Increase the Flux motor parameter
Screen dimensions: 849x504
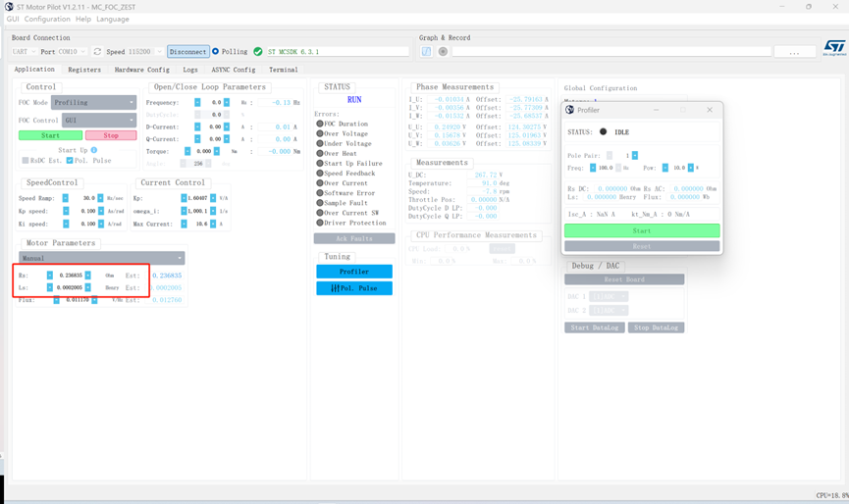[94, 300]
